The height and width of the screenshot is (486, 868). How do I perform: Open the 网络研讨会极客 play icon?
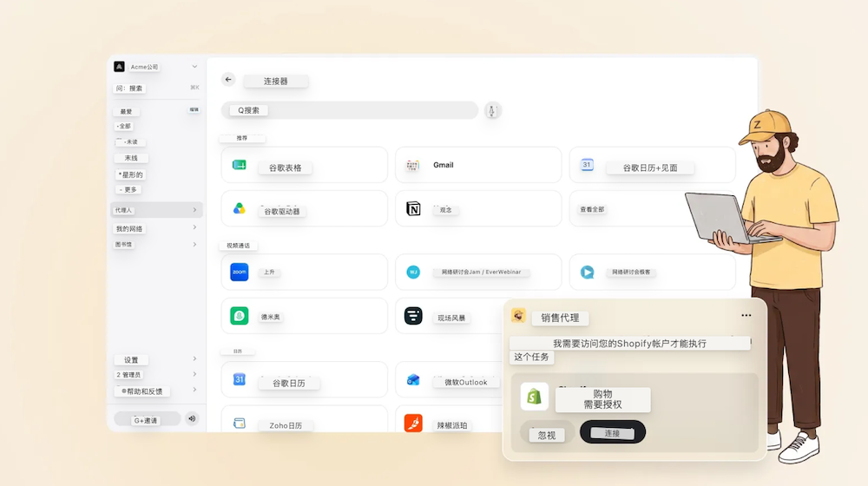[587, 272]
